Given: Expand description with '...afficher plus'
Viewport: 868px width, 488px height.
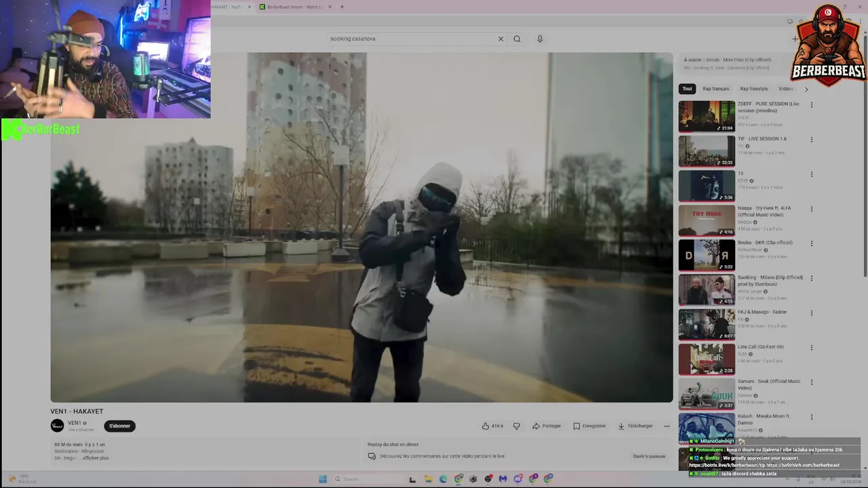Looking at the screenshot, I should click(x=94, y=458).
